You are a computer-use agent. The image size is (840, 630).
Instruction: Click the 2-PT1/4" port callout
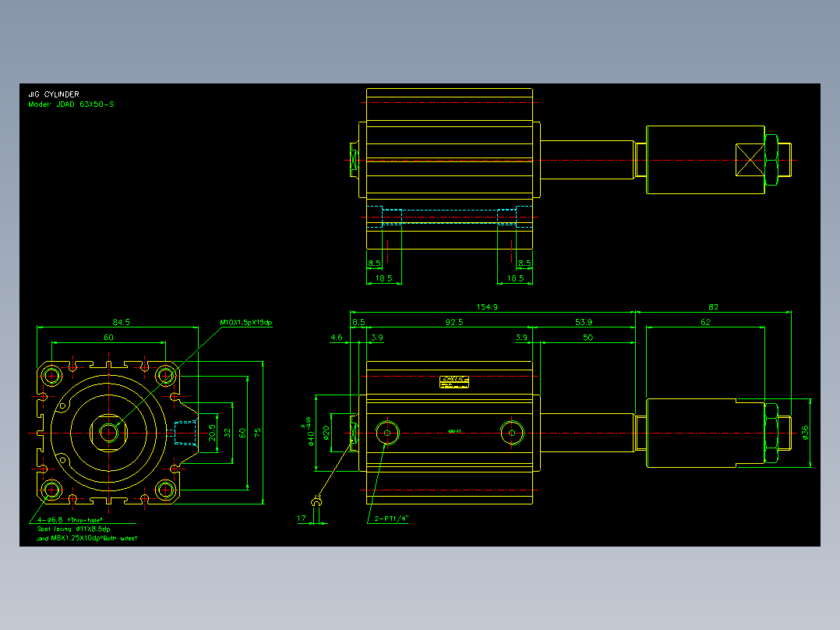(x=391, y=519)
